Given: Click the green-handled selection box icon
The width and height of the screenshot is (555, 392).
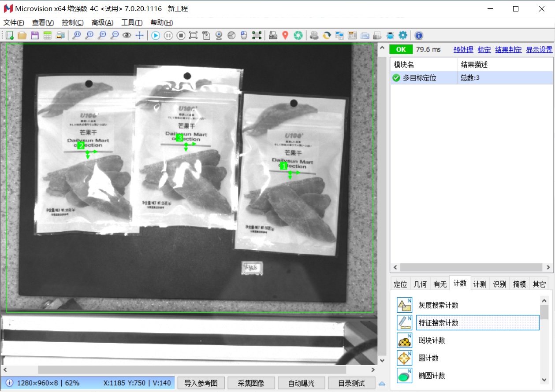Looking at the screenshot, I should tap(257, 36).
